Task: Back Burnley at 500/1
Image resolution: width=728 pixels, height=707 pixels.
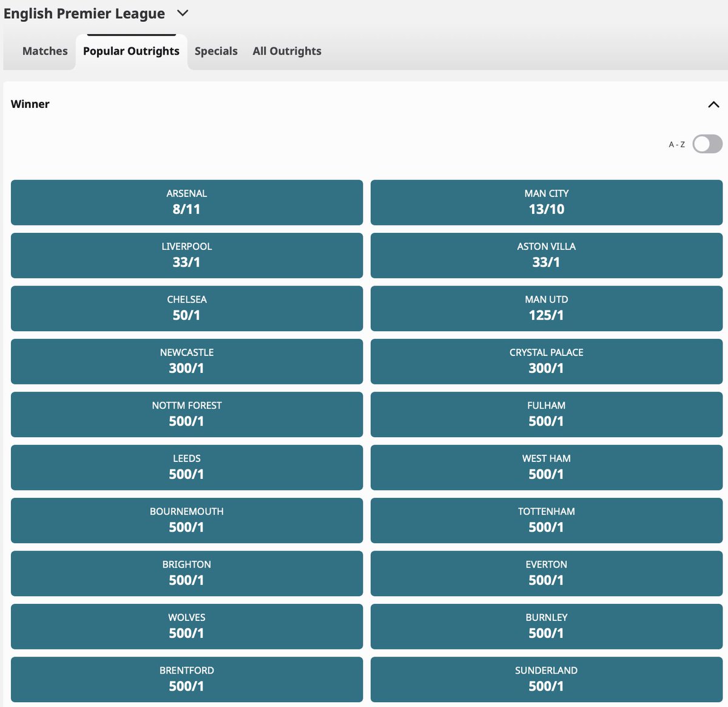Action: coord(547,626)
